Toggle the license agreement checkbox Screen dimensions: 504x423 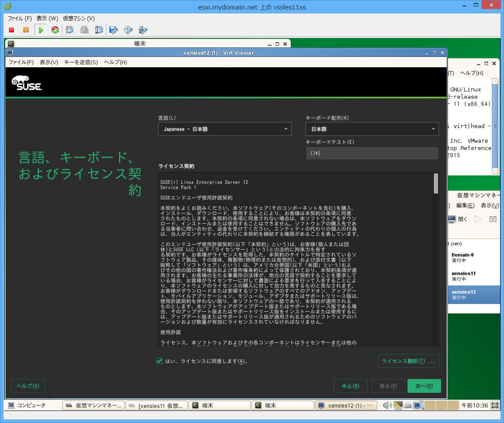[159, 361]
